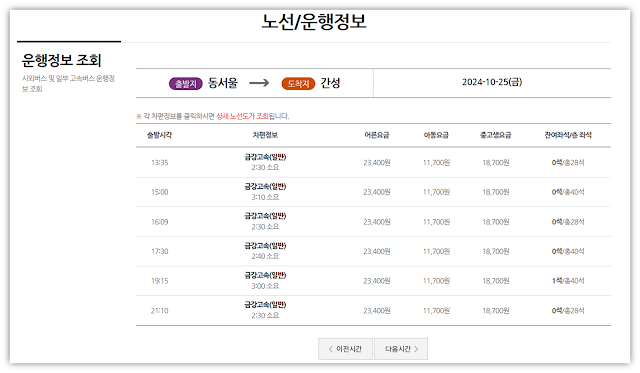This screenshot has width=640, height=373.
Task: Open the 21:10 bus row details
Action: click(373, 311)
